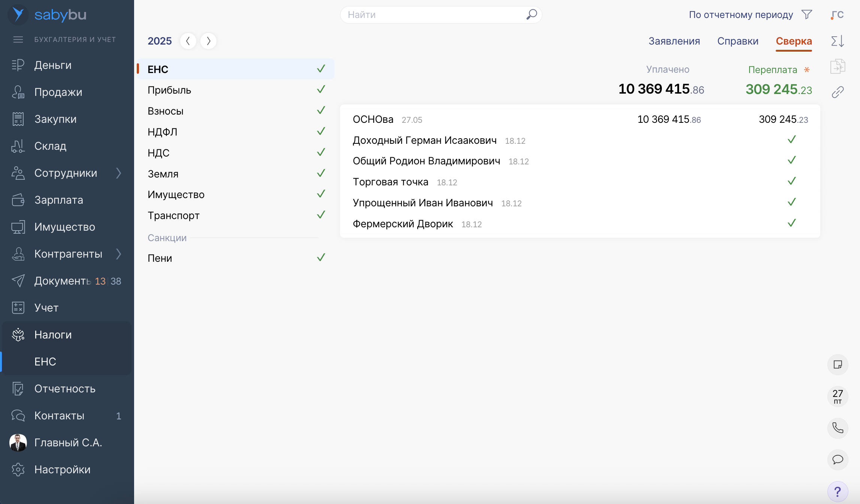Click the sigma sort icon
860x504 pixels.
838,41
